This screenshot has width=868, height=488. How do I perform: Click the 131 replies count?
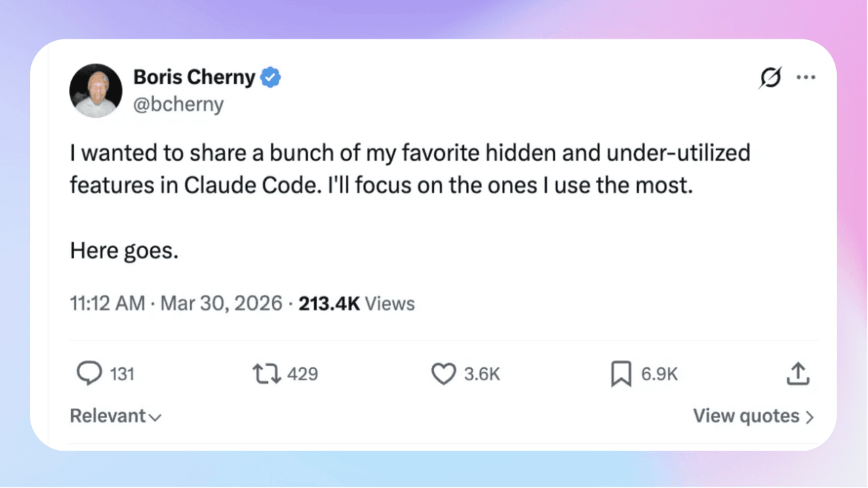point(122,373)
